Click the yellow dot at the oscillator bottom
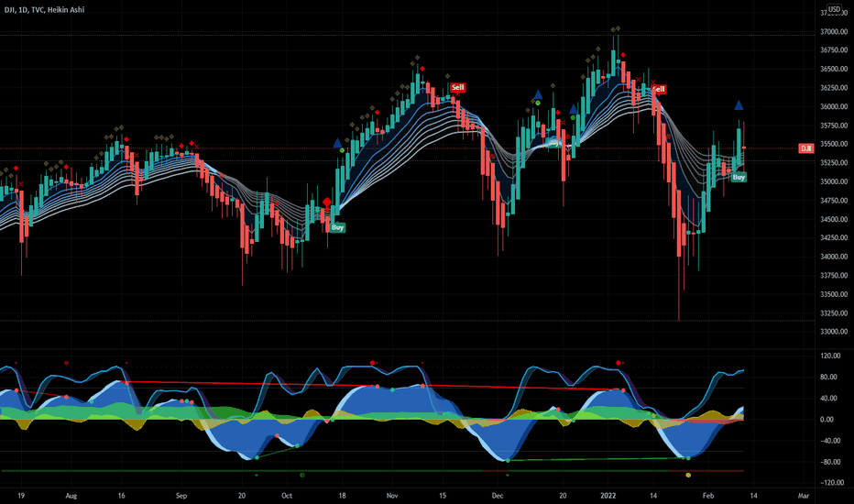This screenshot has height=504, width=854. tap(688, 475)
